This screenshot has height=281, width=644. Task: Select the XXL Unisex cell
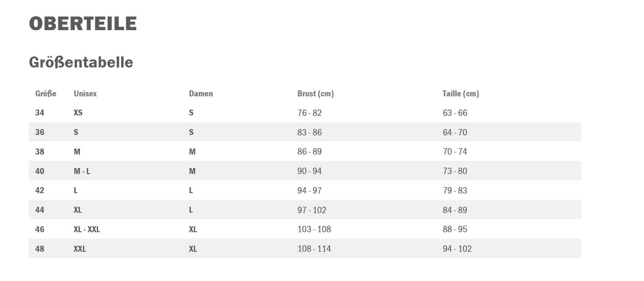click(x=80, y=249)
